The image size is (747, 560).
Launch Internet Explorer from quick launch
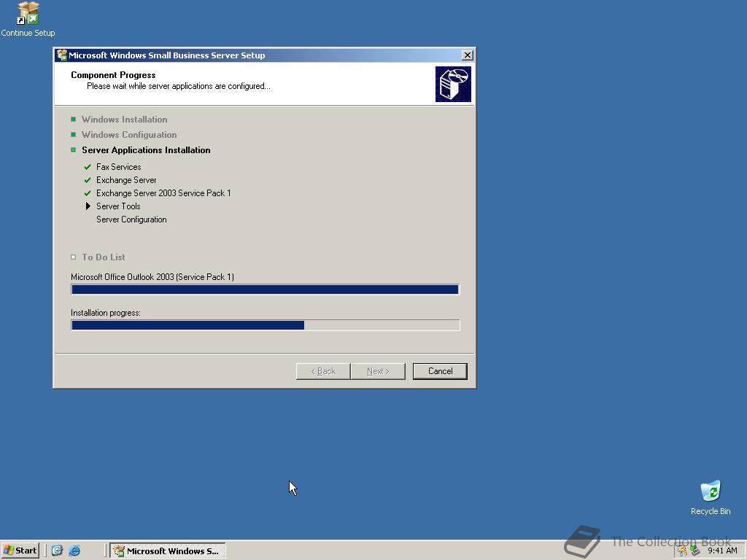click(x=74, y=551)
